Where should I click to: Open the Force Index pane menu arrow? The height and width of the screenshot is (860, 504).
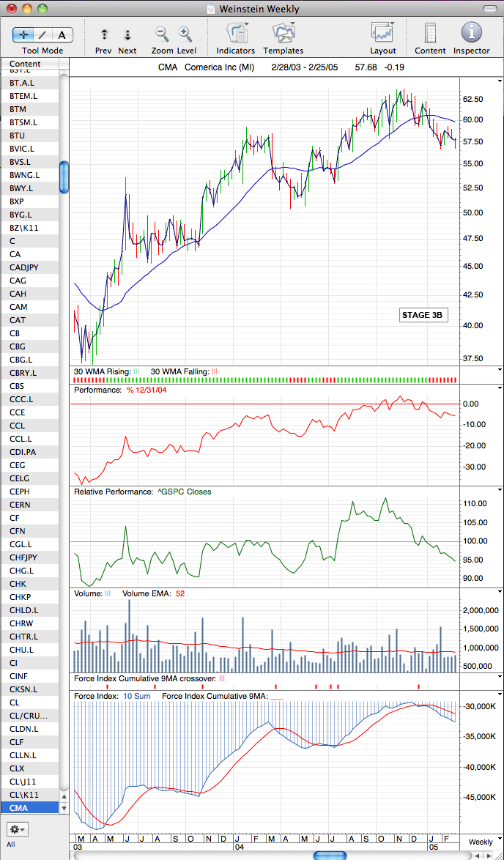coord(500,694)
